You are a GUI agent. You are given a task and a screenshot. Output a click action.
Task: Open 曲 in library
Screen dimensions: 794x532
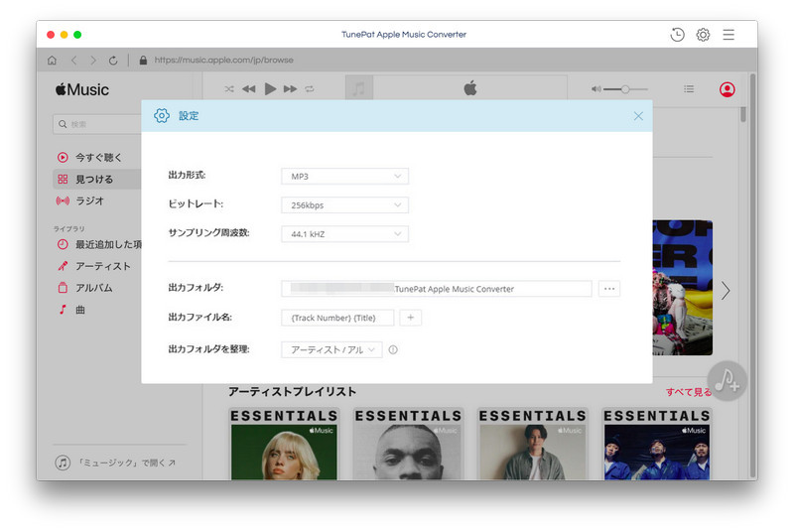click(x=71, y=310)
